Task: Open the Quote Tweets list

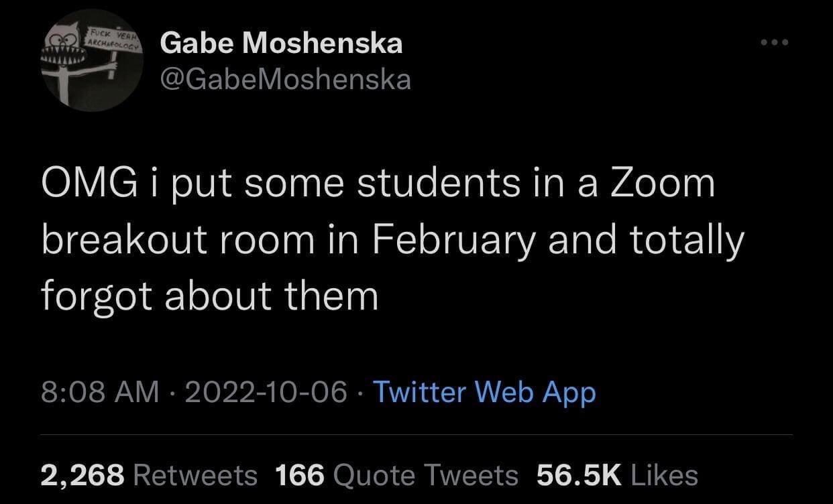Action: (425, 475)
